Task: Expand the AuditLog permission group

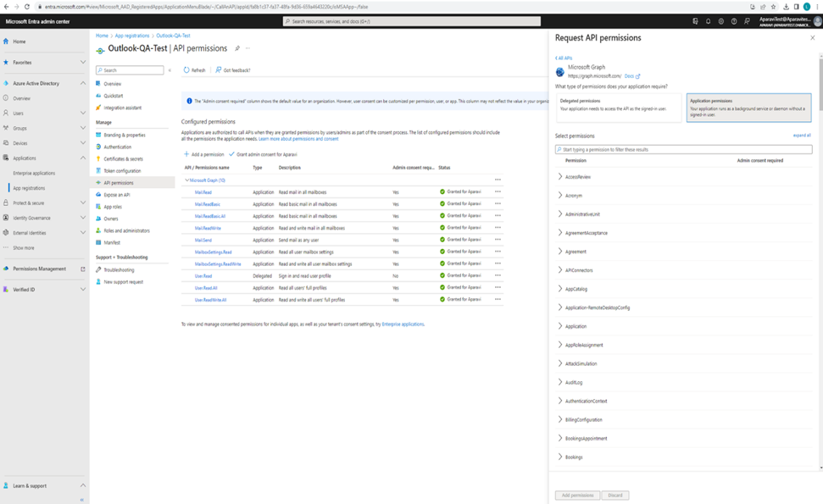Action: pos(560,382)
